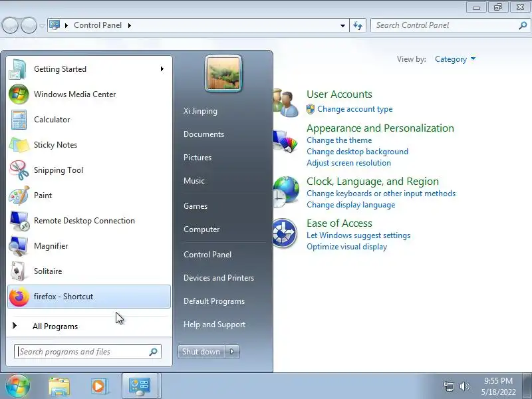Click Change desktop background link
This screenshot has height=399, width=532.
358,152
